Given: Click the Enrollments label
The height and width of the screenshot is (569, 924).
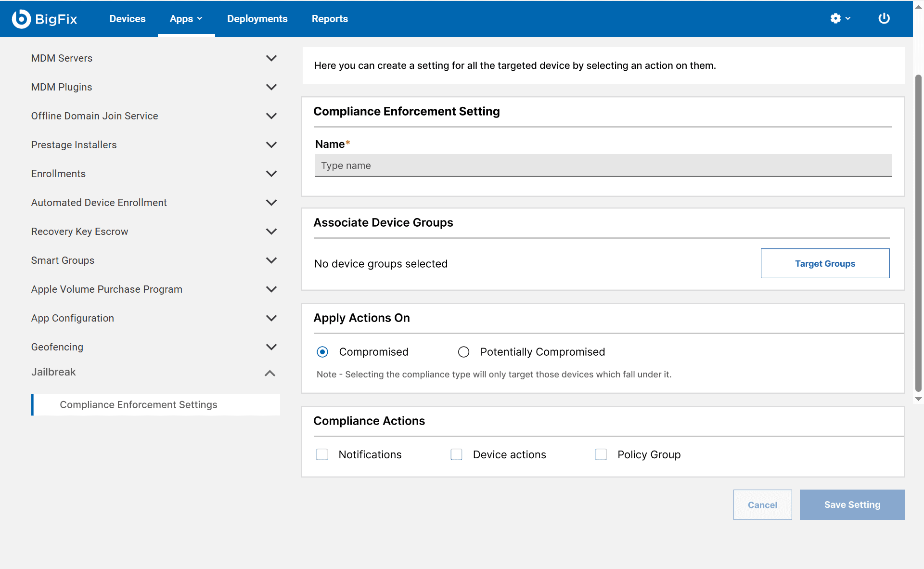Looking at the screenshot, I should coord(58,174).
